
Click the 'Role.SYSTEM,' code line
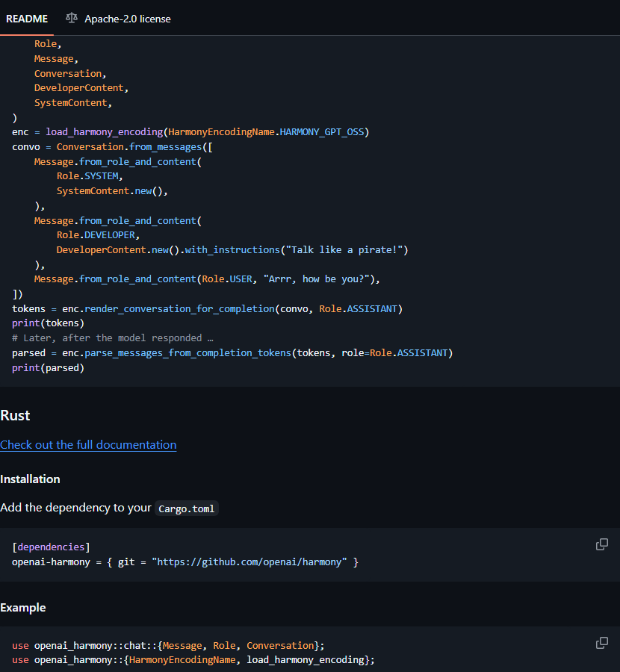pos(90,176)
